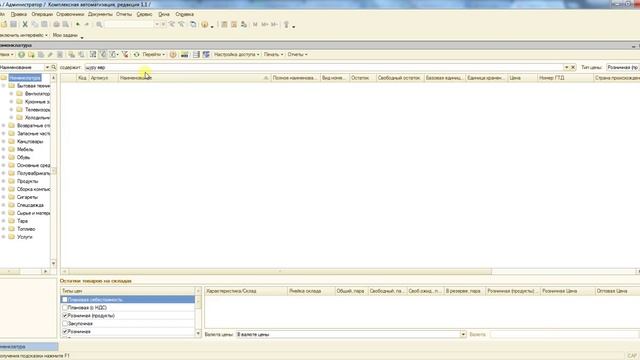Open Валюта цены dropdown
The height and width of the screenshot is (360, 640).
(x=463, y=334)
